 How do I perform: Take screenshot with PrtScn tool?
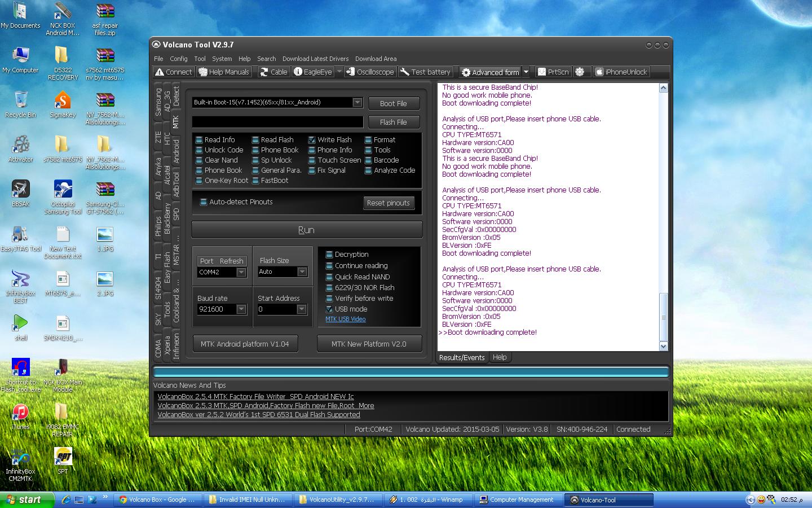coord(553,72)
